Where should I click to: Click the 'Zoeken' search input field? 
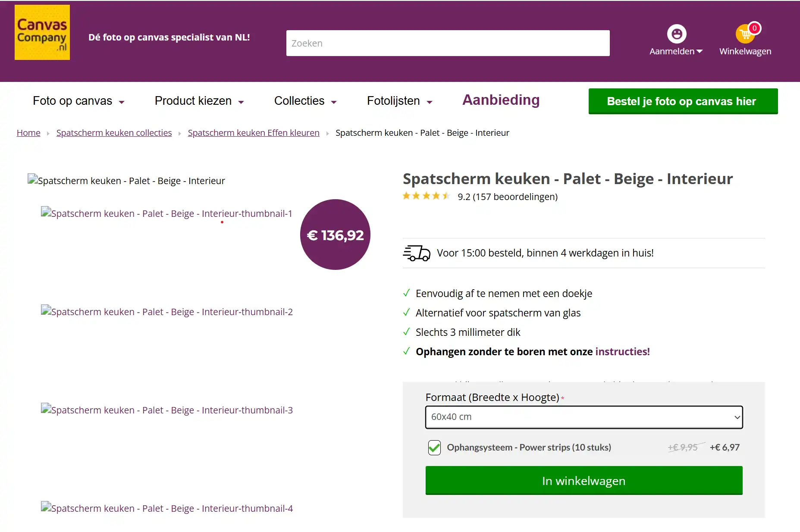pyautogui.click(x=448, y=43)
